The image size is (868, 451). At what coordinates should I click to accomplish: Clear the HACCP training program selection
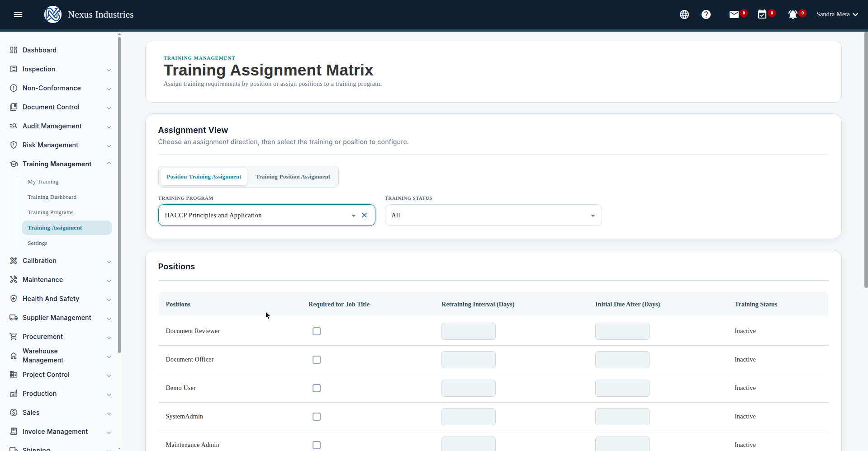(365, 215)
